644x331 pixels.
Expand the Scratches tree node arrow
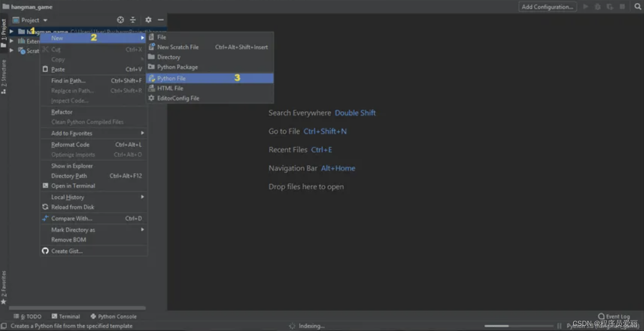11,50
